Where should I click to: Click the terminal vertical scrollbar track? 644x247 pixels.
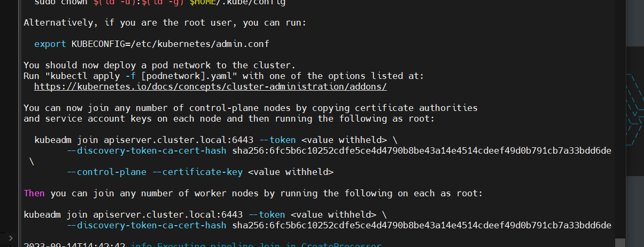point(619,107)
